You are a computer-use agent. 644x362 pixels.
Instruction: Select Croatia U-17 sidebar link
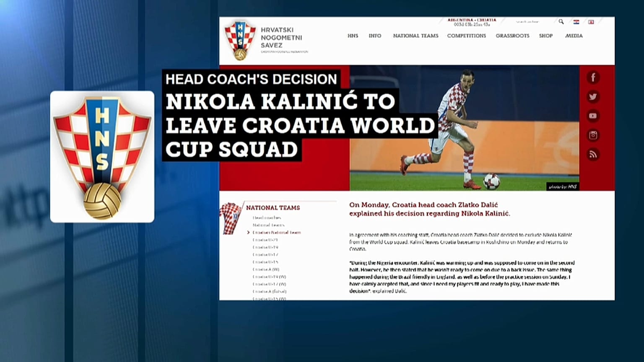coord(265,255)
